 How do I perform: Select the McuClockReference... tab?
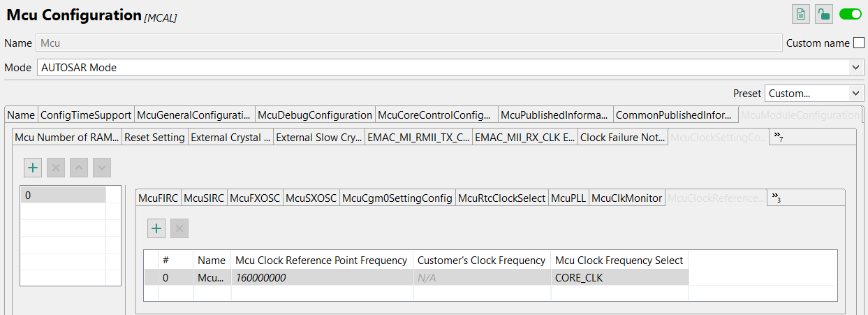(716, 198)
